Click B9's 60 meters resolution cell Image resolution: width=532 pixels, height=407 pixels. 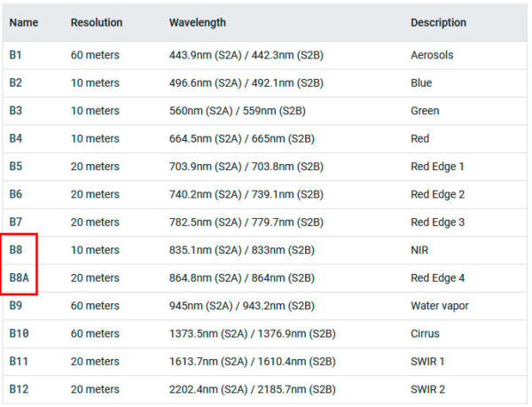[x=95, y=306]
